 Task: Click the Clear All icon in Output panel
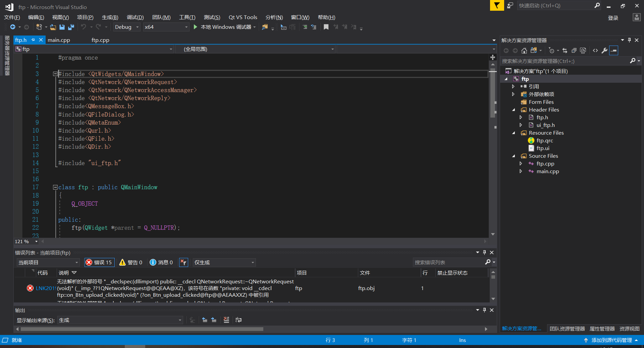[226, 320]
